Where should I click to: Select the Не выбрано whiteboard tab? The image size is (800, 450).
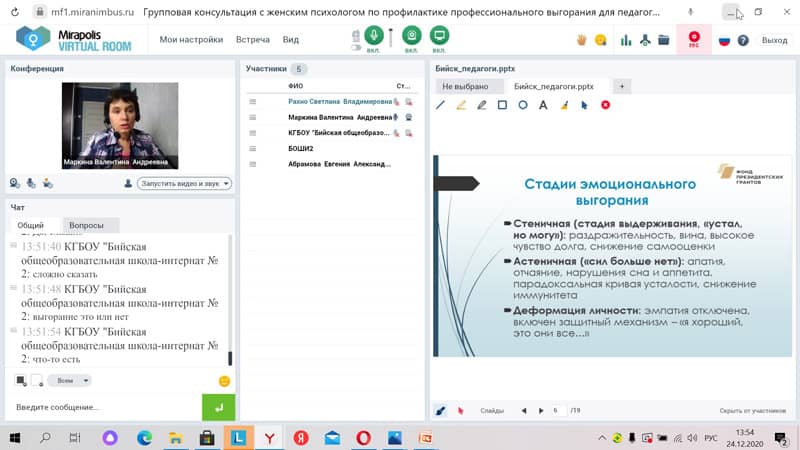click(x=465, y=86)
